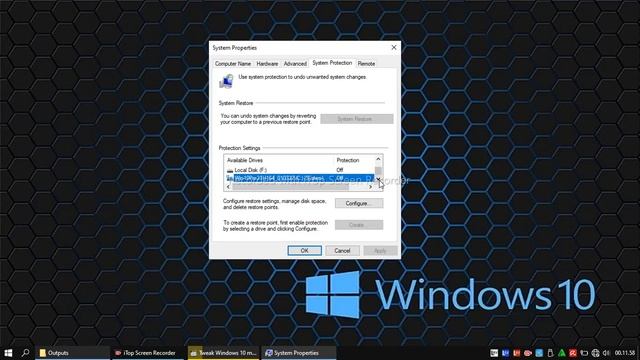The height and width of the screenshot is (360, 640).
Task: Click the system protection computer icon
Action: click(226, 81)
